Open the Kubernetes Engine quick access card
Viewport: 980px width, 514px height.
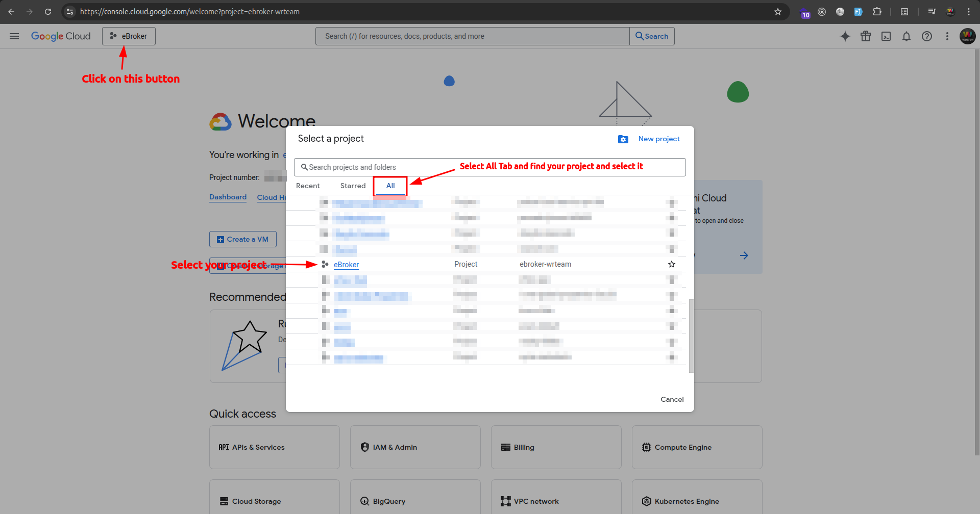point(697,501)
